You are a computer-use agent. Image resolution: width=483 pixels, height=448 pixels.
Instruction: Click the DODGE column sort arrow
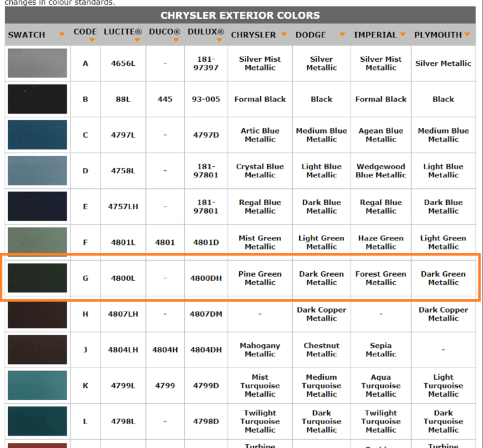[x=342, y=35]
